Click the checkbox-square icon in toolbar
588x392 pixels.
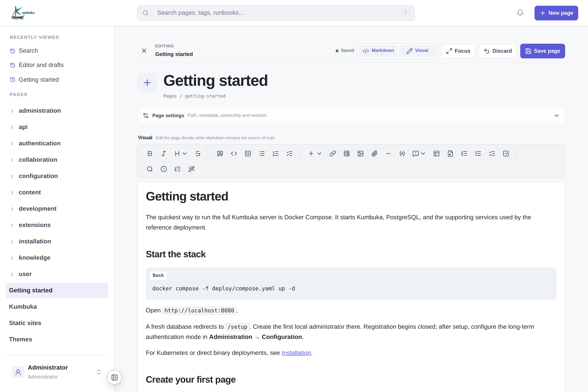click(506, 154)
